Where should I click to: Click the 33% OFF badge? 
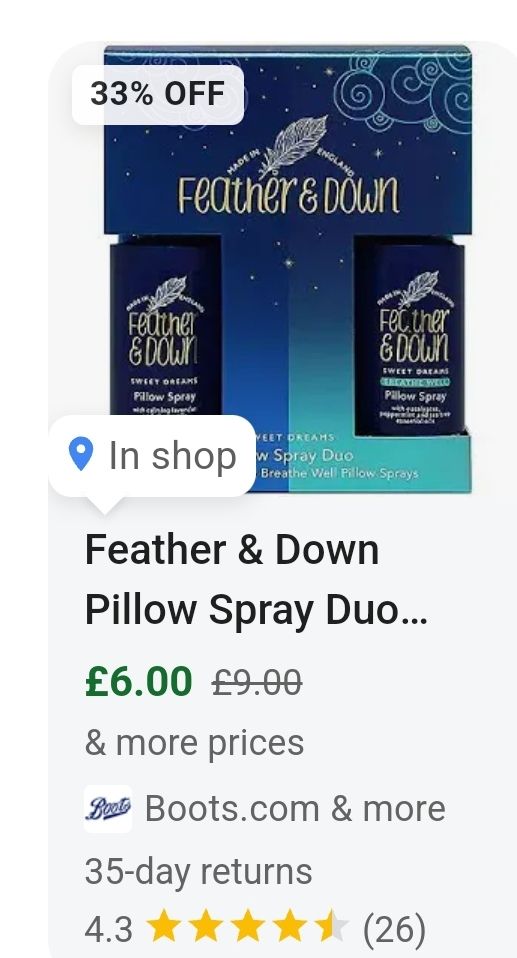(158, 94)
